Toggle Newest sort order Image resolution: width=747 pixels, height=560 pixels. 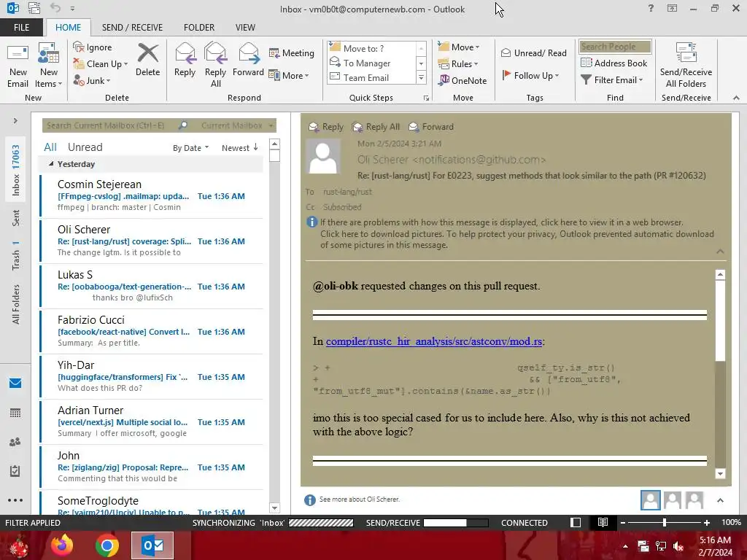tap(240, 148)
